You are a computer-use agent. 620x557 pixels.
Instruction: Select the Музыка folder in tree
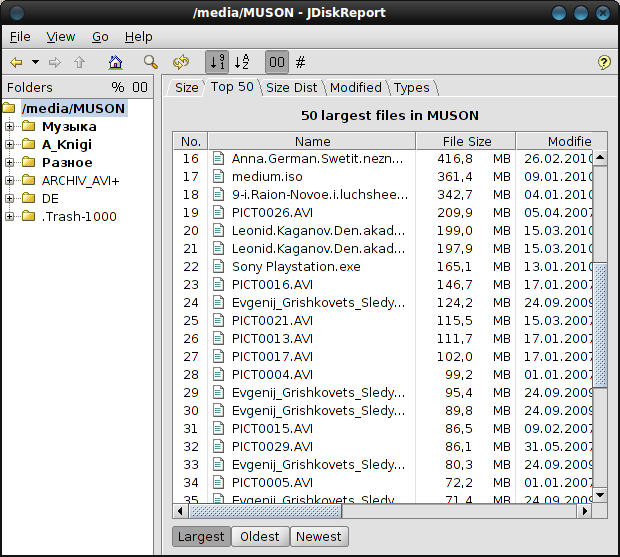pos(69,127)
